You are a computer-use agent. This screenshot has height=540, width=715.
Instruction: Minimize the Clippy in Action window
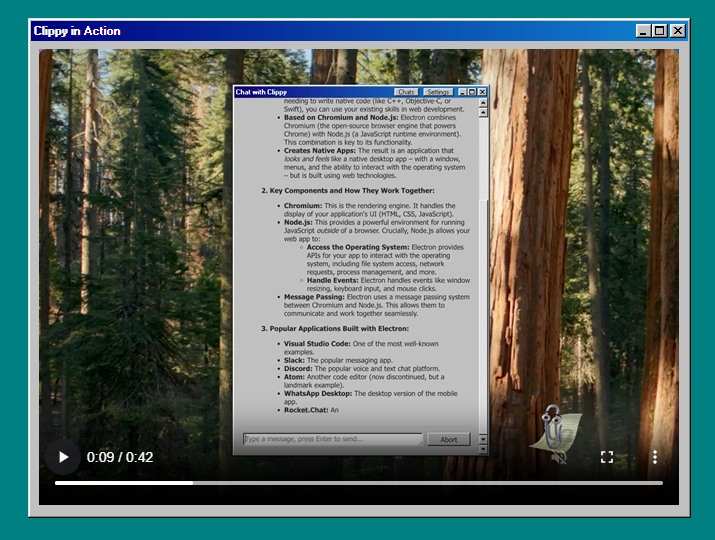click(642, 31)
